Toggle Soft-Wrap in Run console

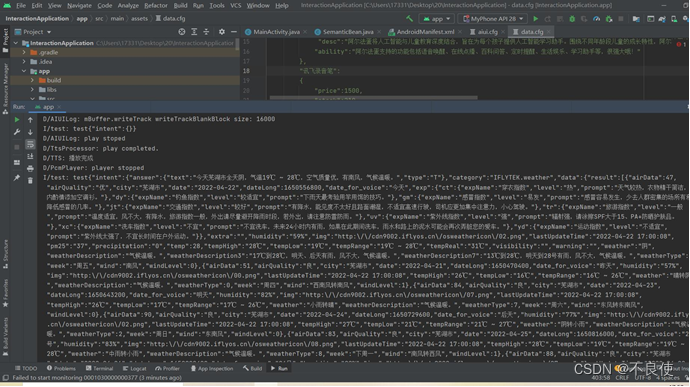[30, 144]
